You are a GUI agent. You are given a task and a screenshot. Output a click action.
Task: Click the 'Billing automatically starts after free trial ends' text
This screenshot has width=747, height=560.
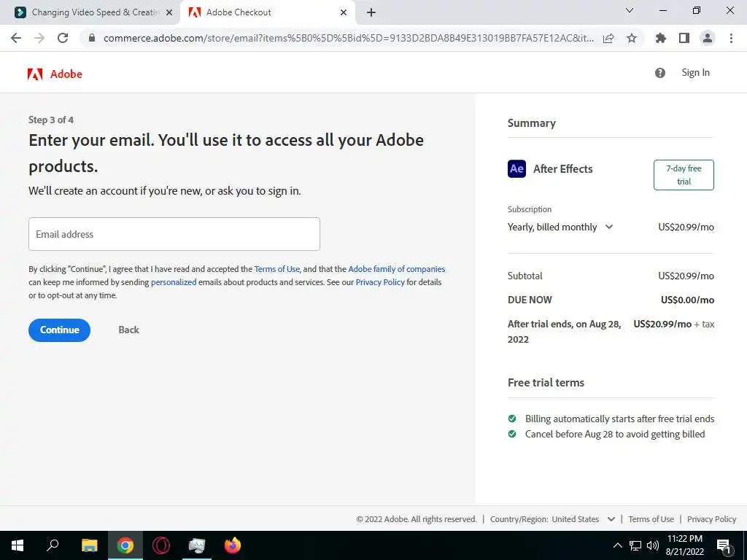619,419
